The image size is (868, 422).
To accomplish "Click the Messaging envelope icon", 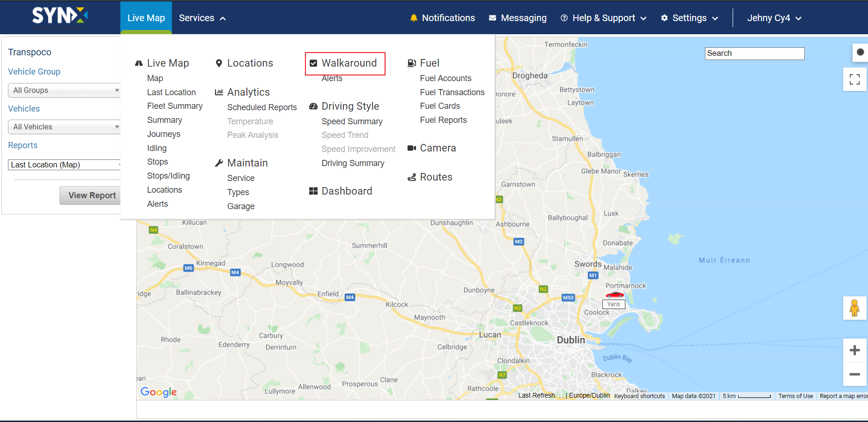I will tap(492, 18).
